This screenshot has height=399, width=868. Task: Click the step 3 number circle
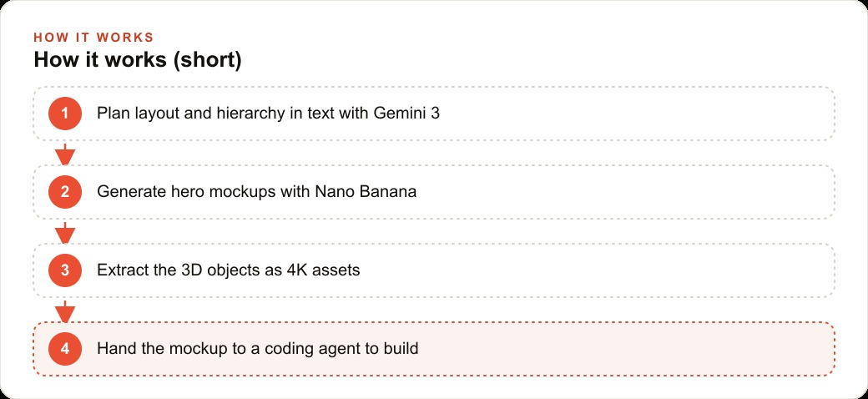65,270
